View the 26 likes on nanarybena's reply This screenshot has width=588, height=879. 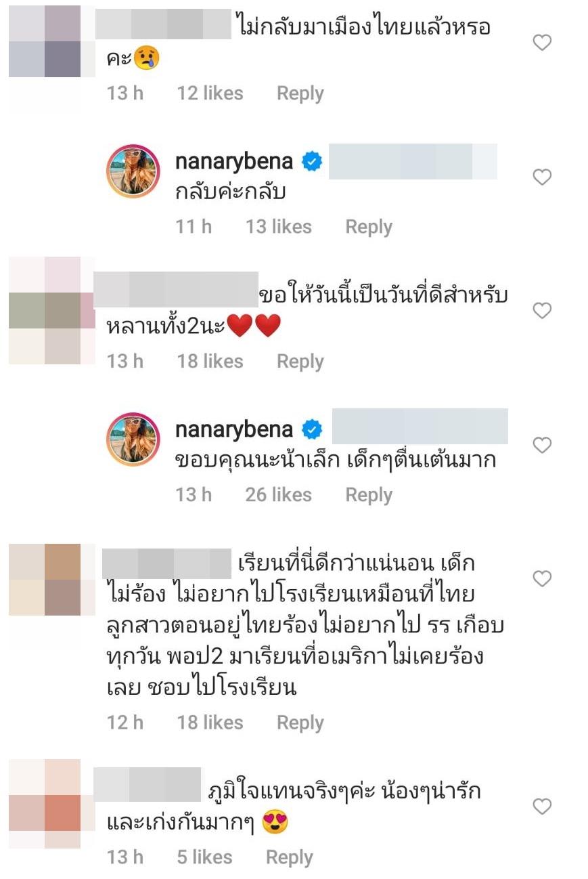click(x=279, y=495)
